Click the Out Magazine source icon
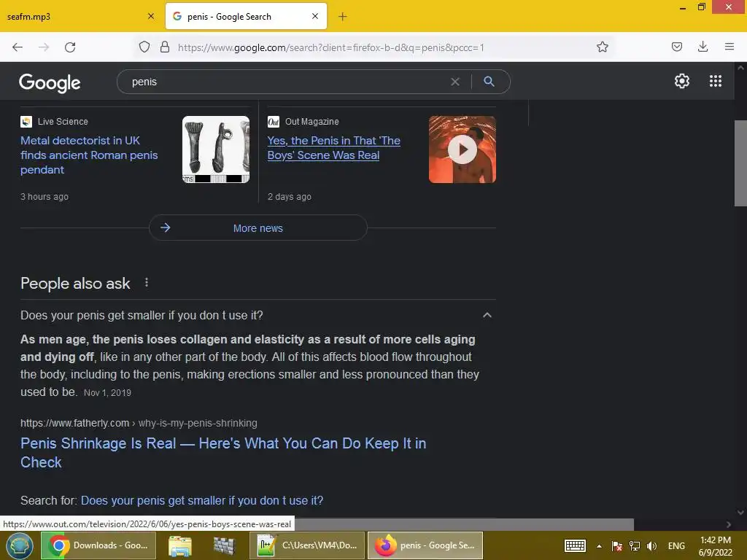Image resolution: width=747 pixels, height=560 pixels. pyautogui.click(x=274, y=122)
